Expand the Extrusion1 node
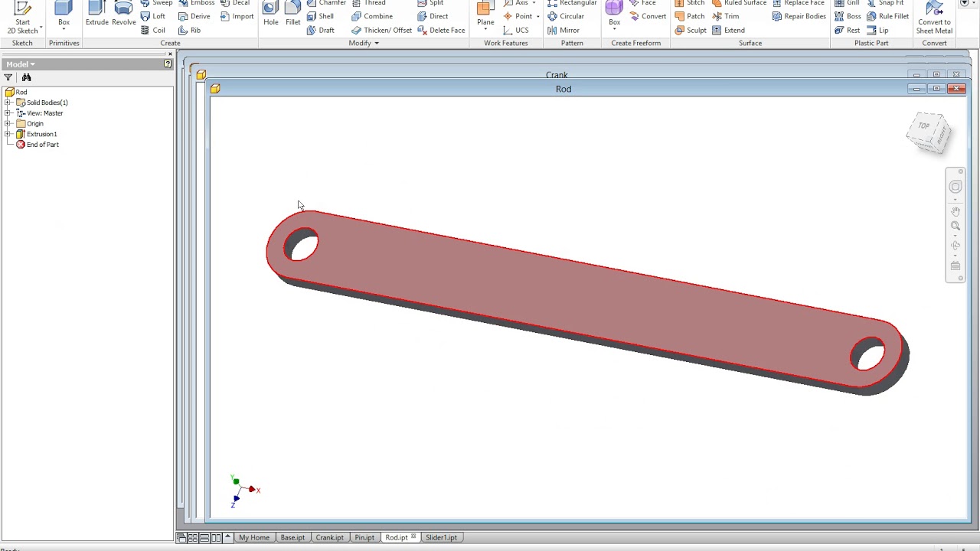 (x=8, y=134)
